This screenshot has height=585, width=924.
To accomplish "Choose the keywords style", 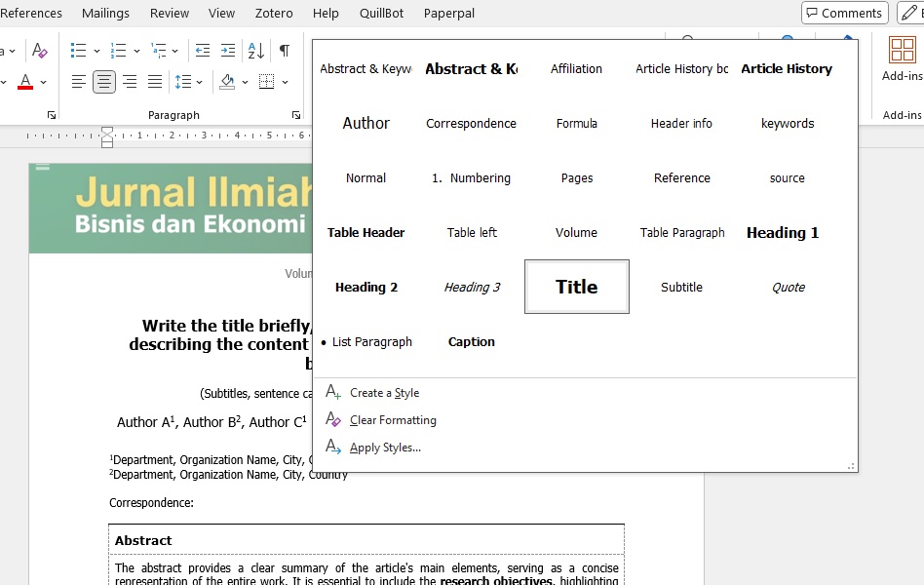I will (x=788, y=123).
